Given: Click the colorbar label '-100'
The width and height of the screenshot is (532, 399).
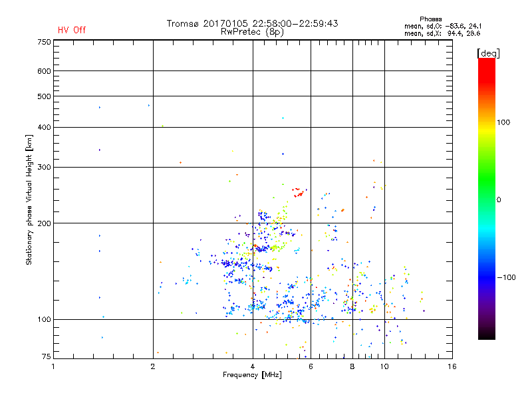Looking at the screenshot, I should 506,277.
